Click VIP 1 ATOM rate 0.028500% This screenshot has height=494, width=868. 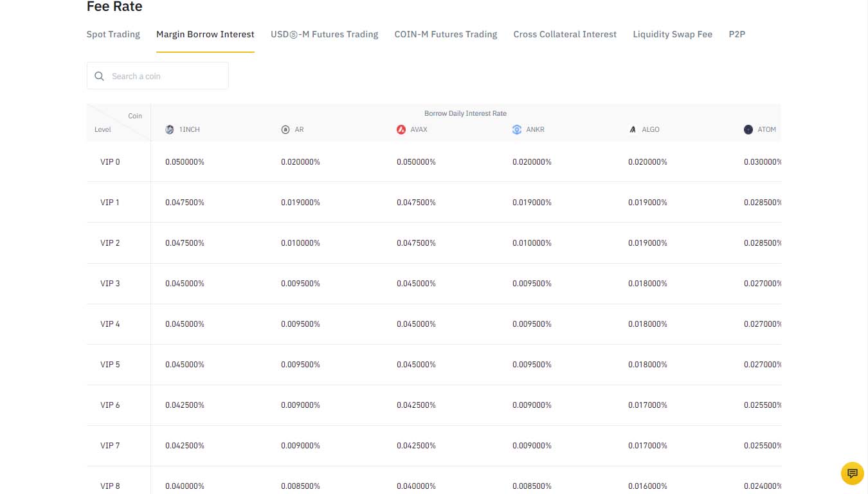click(x=763, y=203)
